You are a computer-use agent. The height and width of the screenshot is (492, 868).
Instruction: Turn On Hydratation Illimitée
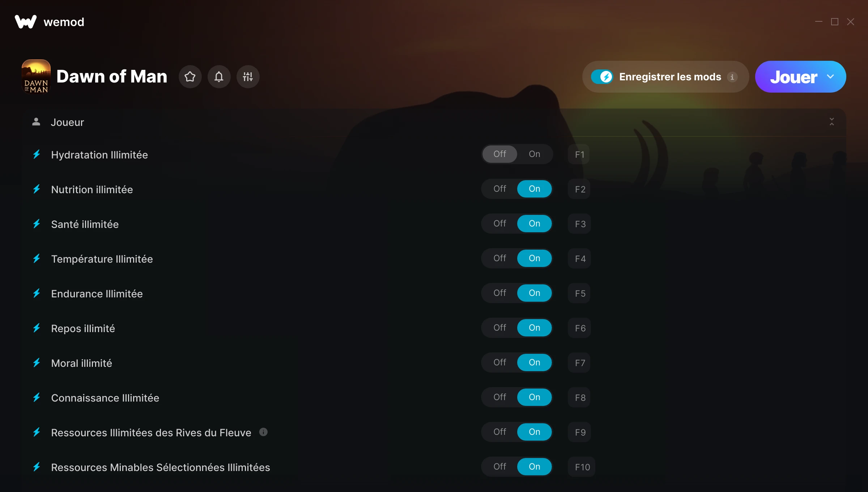pos(534,154)
